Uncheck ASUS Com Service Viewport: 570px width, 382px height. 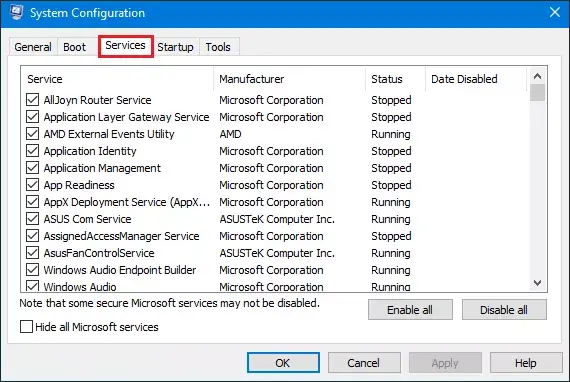click(32, 219)
